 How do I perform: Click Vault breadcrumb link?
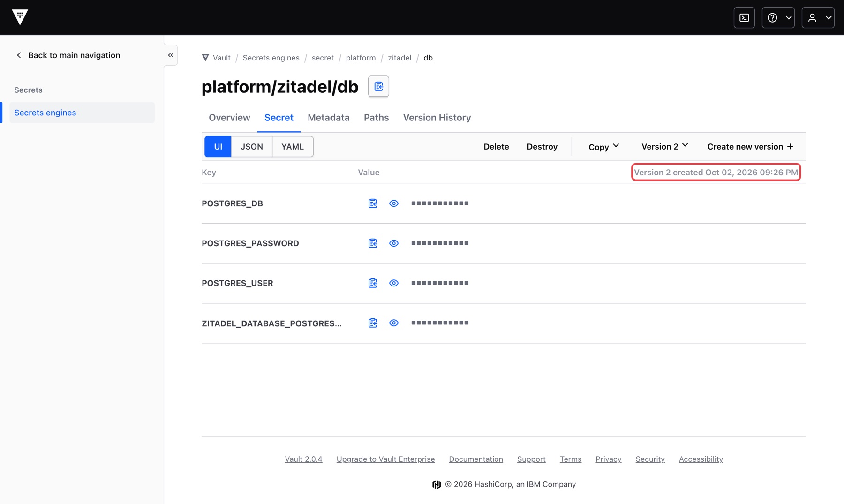222,58
